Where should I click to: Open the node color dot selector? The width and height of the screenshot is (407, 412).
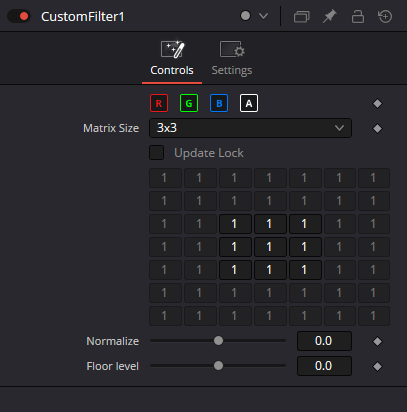[245, 16]
